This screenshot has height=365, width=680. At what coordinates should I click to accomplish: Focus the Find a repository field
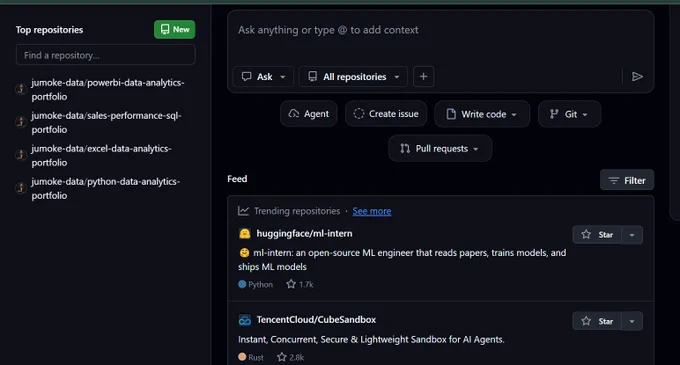tap(105, 55)
